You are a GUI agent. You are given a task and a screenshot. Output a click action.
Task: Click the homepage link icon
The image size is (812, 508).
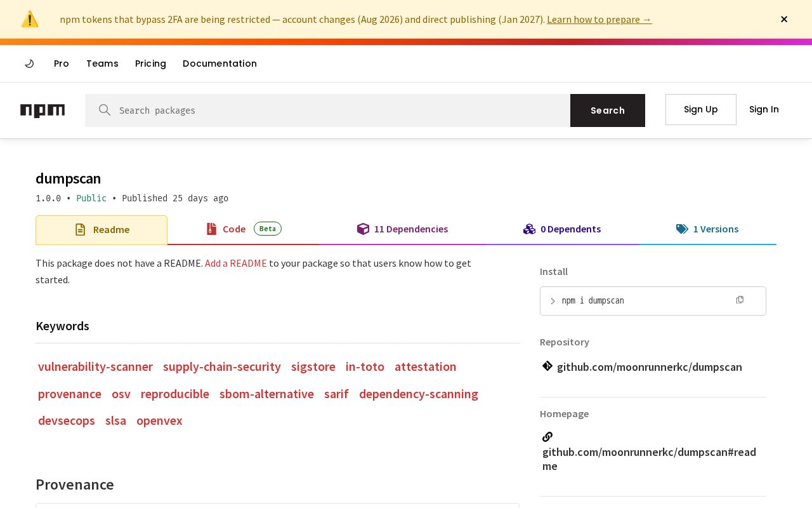point(547,437)
